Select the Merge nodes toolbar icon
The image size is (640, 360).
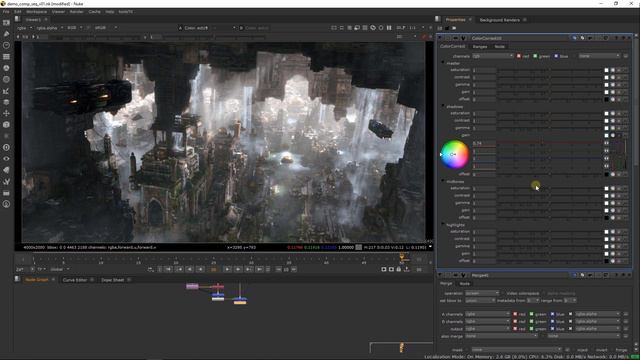coord(7,102)
